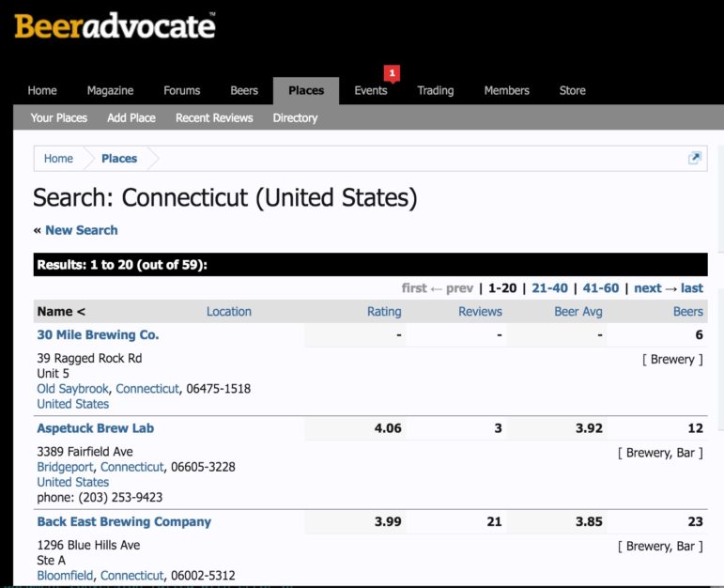
Task: Select the address 39 Ragged Rock Rd
Action: (89, 358)
